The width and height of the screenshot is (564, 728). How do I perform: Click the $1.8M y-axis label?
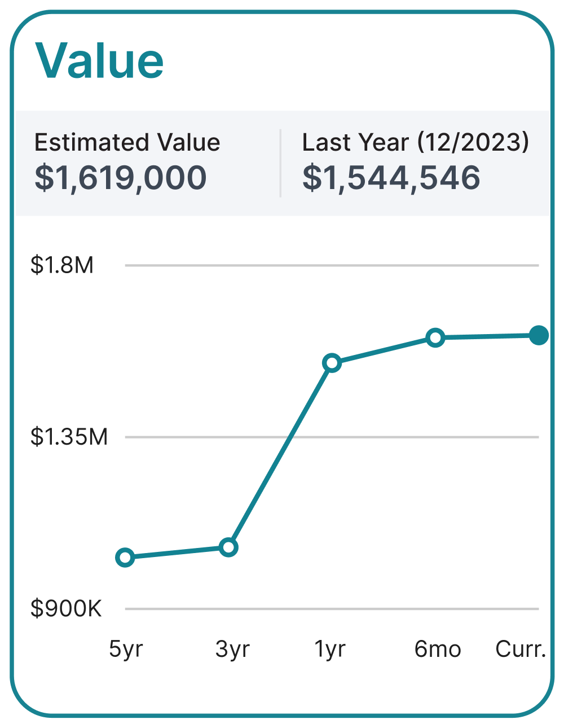coord(62,265)
